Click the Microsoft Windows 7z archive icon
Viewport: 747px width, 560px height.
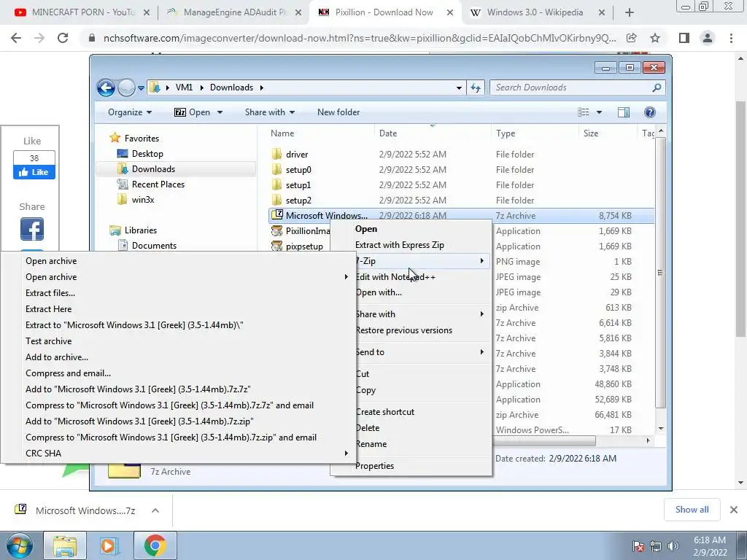coord(276,215)
